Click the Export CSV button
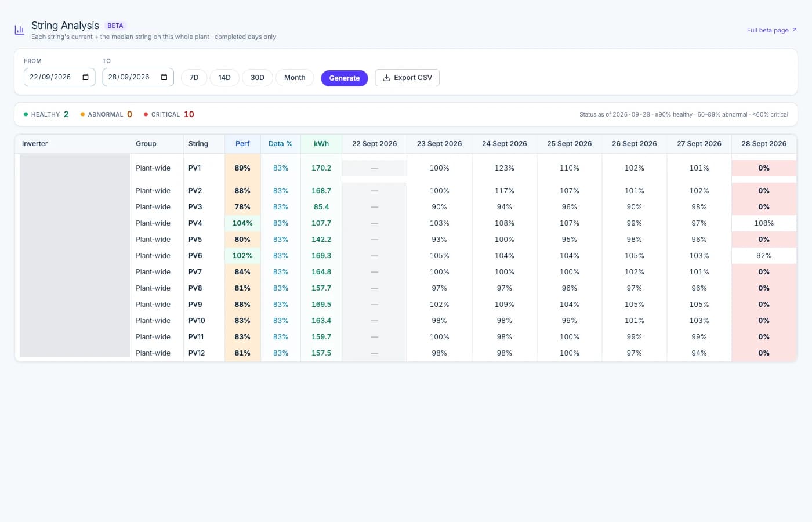The height and width of the screenshot is (522, 812). point(407,78)
